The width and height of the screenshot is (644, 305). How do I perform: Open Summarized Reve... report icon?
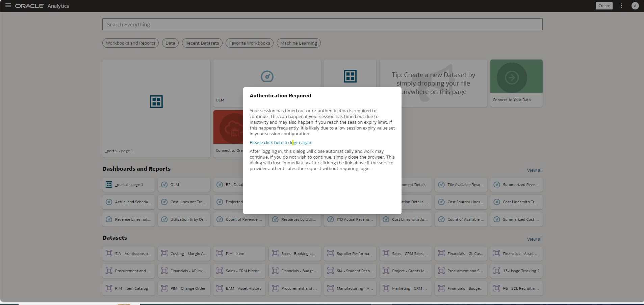[496, 185]
